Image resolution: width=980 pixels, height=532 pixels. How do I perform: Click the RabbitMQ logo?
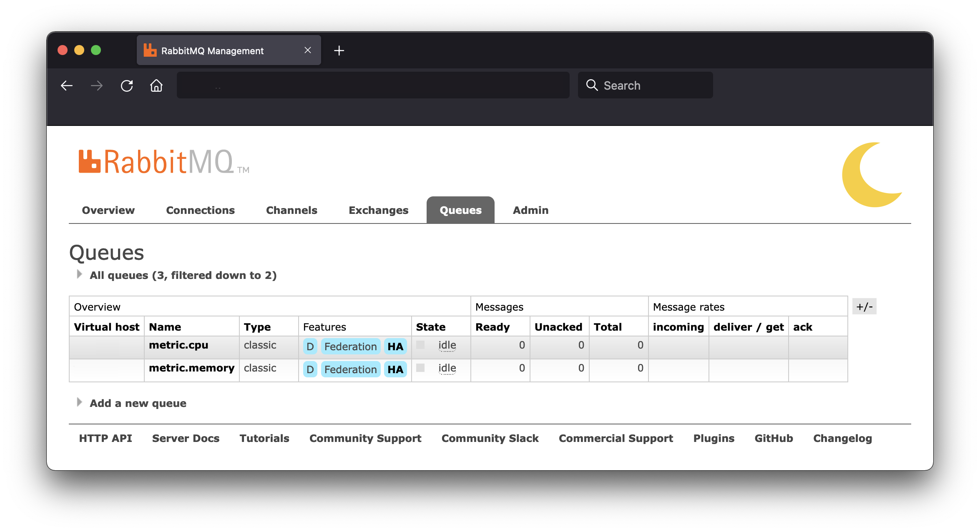[164, 162]
